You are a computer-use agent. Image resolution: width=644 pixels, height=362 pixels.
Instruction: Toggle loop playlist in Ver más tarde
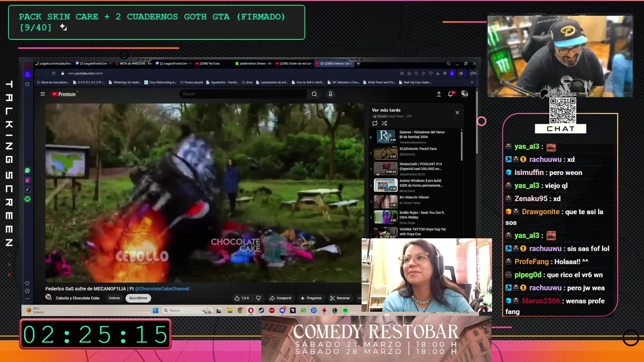pyautogui.click(x=375, y=123)
